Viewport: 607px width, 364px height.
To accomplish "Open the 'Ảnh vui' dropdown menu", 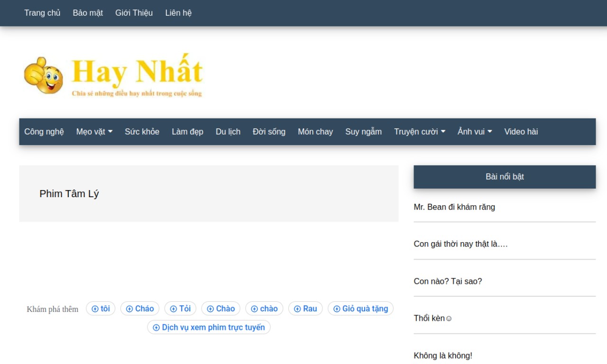I will 474,132.
